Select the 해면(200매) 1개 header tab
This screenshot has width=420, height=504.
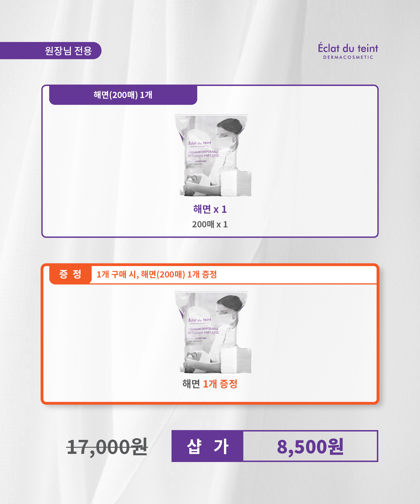coord(123,95)
